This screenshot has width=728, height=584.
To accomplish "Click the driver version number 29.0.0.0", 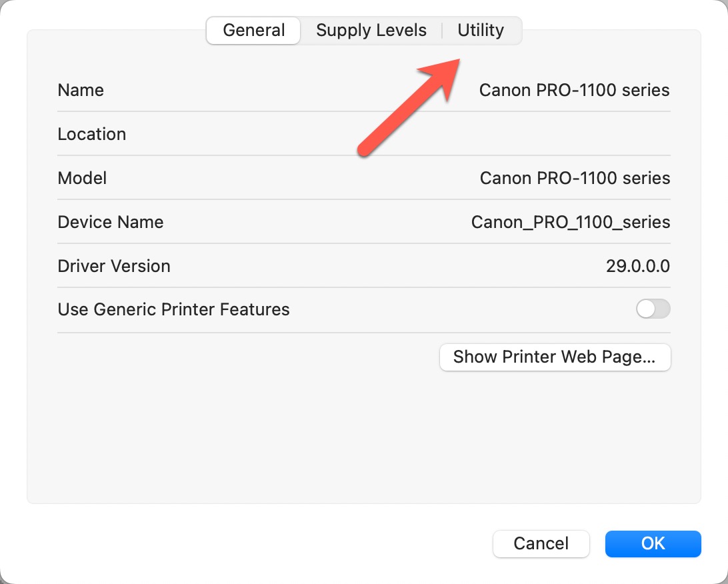I will pos(637,266).
